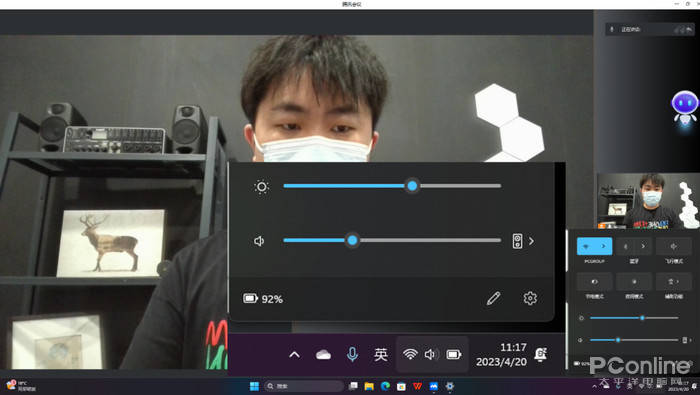Click the 英 input method indicator
The width and height of the screenshot is (700, 395).
click(380, 354)
